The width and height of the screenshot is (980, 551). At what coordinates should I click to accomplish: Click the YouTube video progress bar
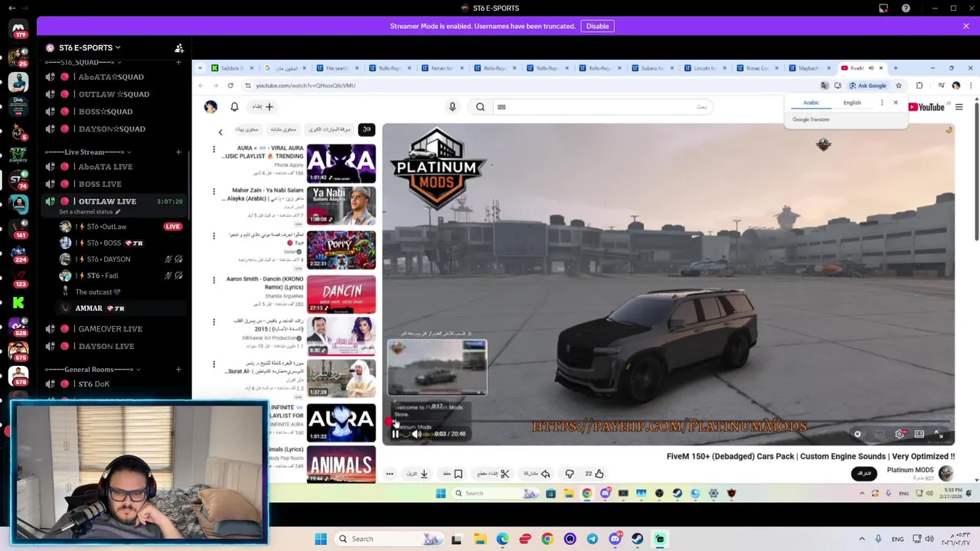(668, 422)
